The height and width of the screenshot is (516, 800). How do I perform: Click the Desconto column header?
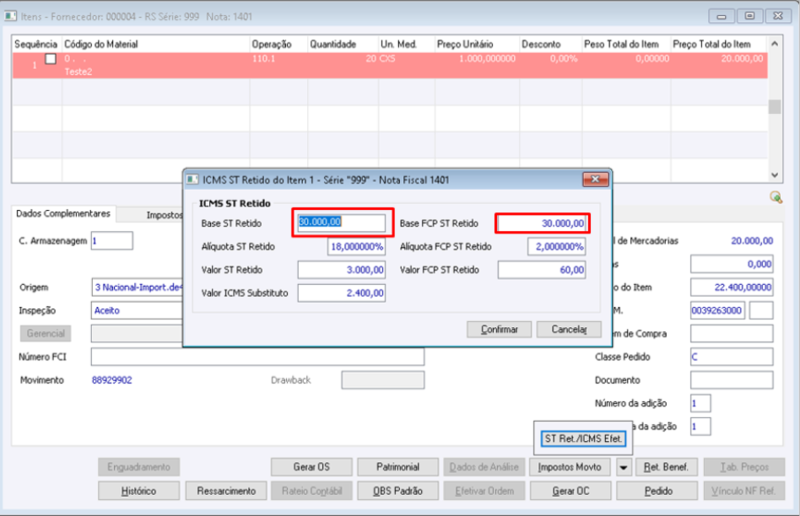[551, 44]
